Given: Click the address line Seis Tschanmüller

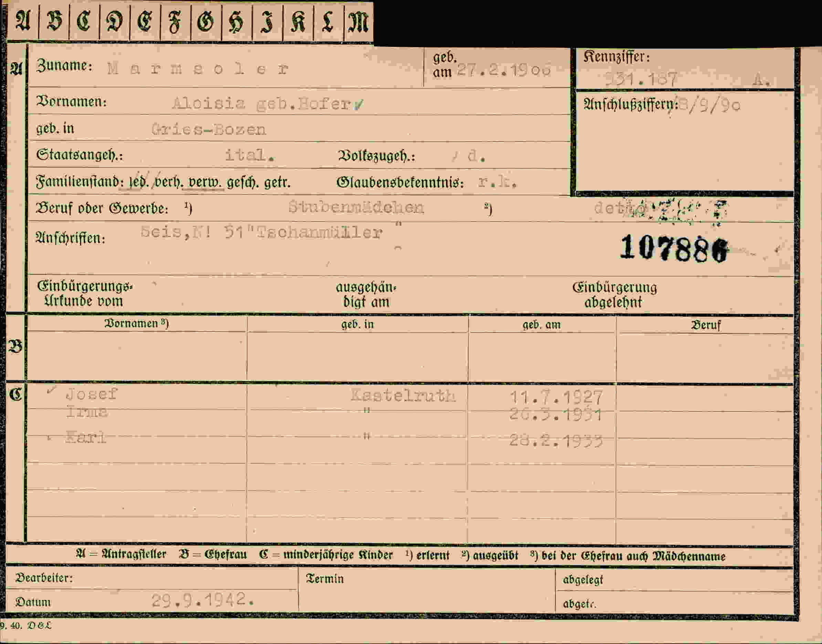Looking at the screenshot, I should pyautogui.click(x=261, y=232).
